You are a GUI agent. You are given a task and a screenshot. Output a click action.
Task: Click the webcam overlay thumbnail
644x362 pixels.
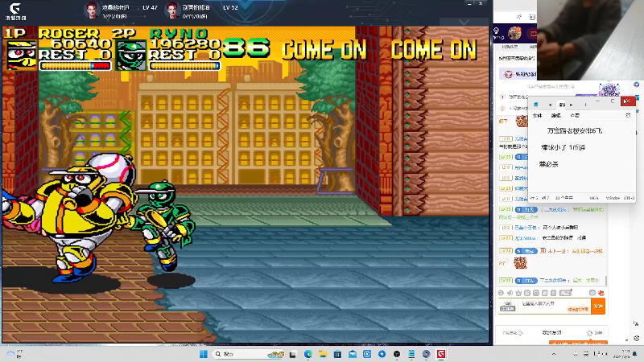tap(590, 39)
